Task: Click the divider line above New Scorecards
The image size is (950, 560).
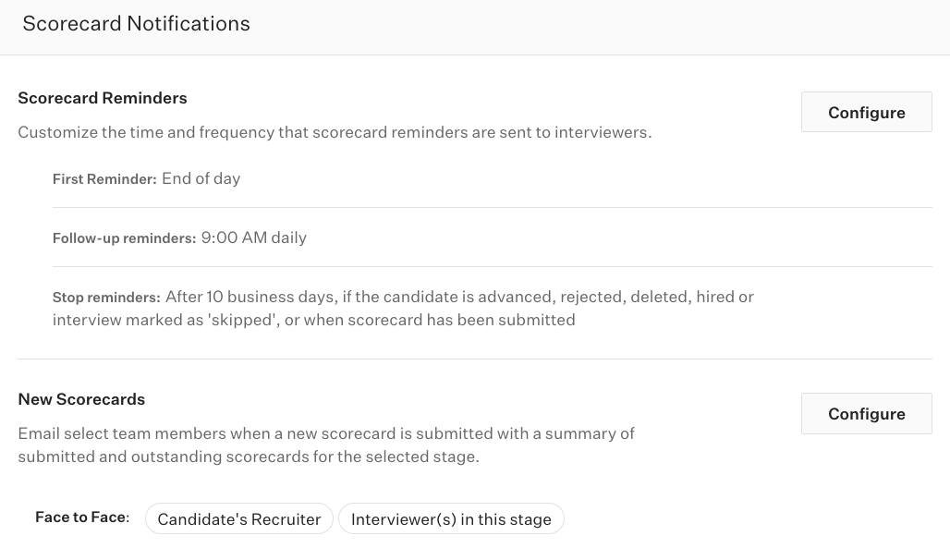Action: [475, 359]
